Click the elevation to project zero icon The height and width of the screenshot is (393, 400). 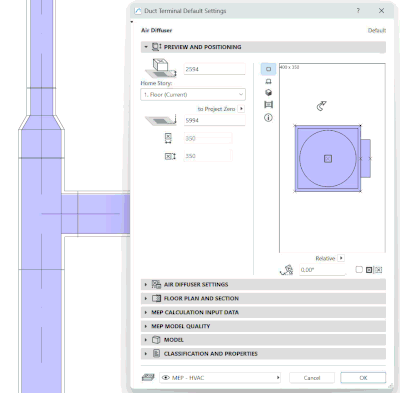[161, 120]
